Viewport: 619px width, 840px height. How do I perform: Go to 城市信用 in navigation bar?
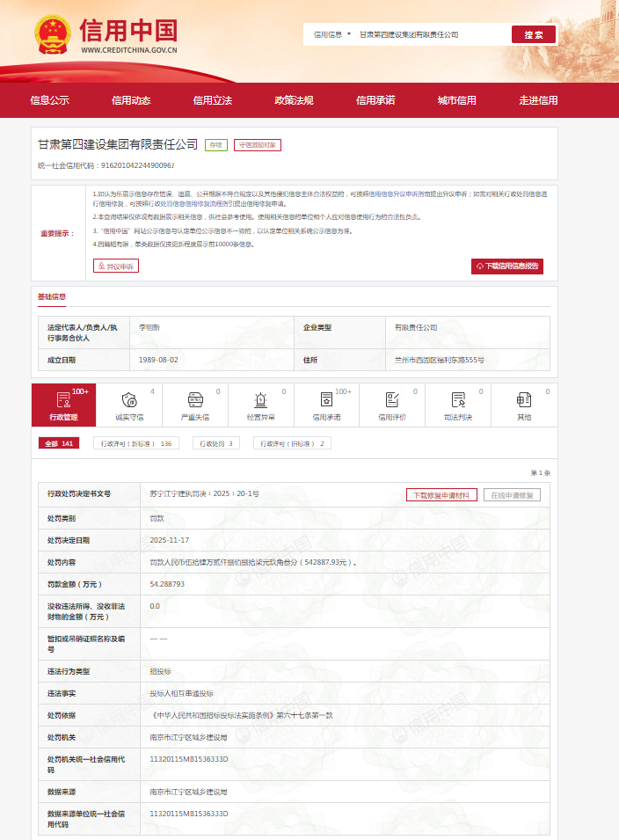[x=456, y=100]
